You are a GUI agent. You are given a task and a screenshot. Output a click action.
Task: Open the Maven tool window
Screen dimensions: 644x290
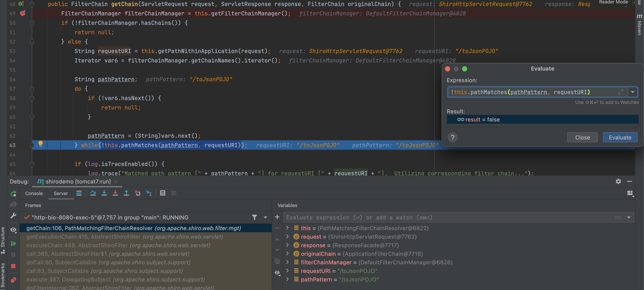pos(639,25)
